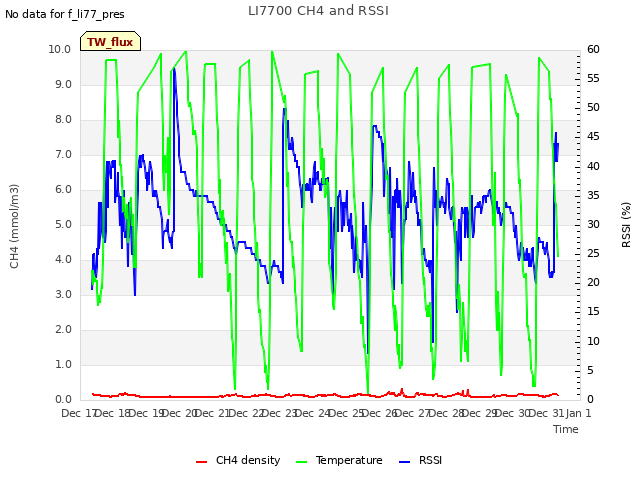Click the 30 right axis value

[593, 224]
